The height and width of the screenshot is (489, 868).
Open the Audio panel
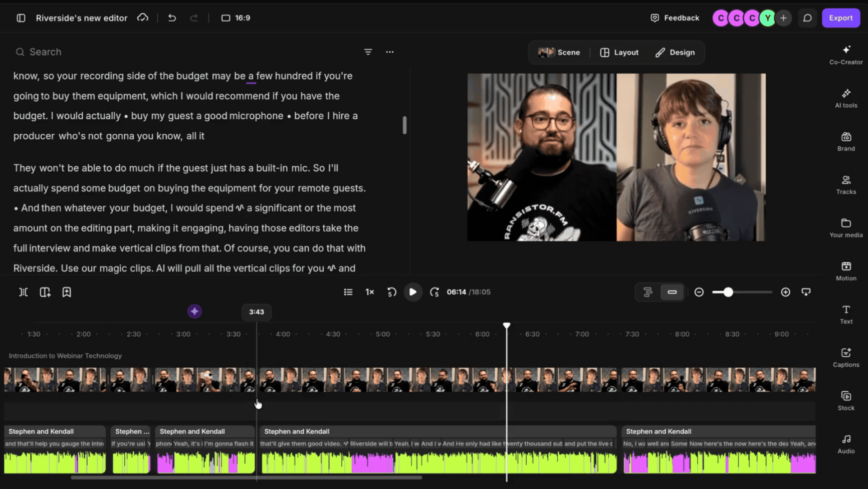tap(846, 444)
